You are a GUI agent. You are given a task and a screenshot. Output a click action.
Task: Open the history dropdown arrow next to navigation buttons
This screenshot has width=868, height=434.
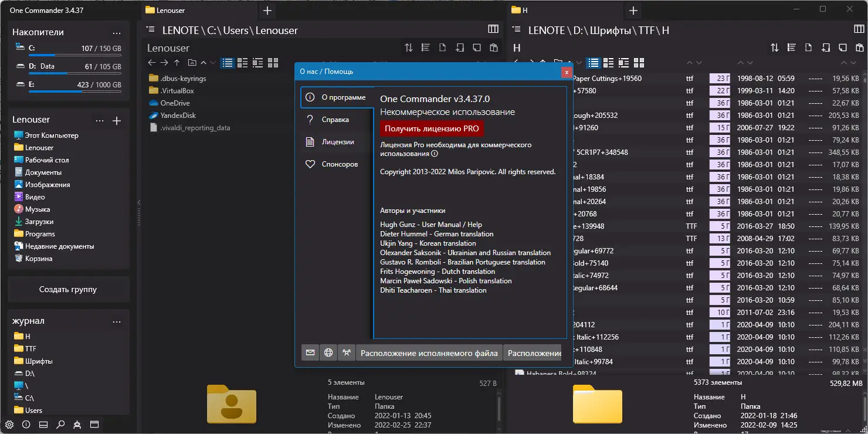point(202,62)
